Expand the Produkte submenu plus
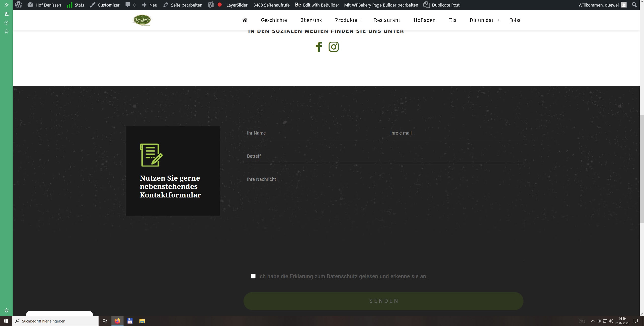This screenshot has height=326, width=644. coord(362,20)
